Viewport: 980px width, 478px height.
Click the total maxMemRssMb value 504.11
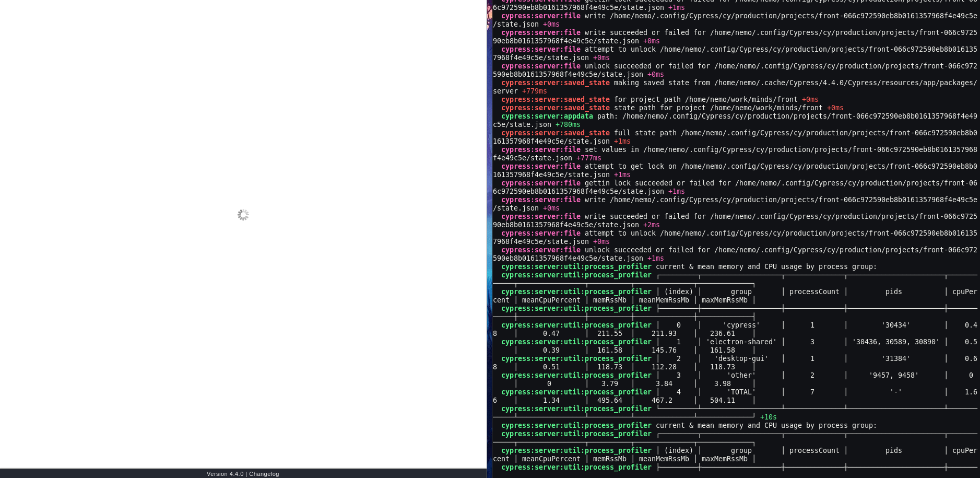(x=722, y=400)
